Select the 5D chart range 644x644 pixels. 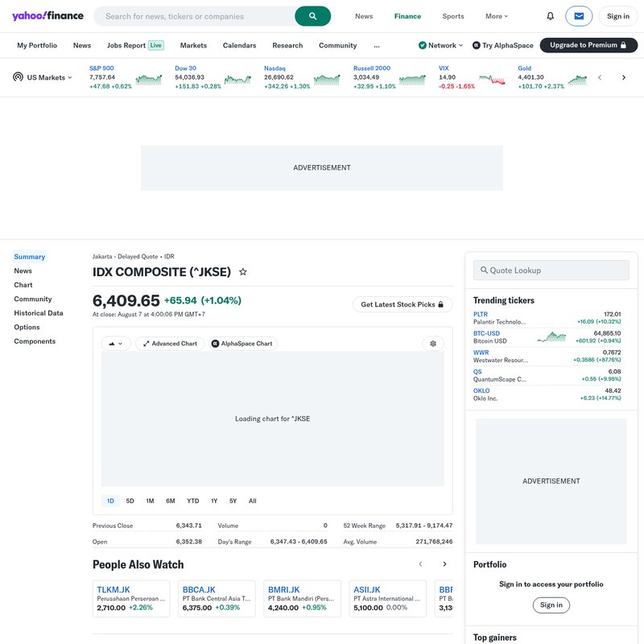click(130, 501)
